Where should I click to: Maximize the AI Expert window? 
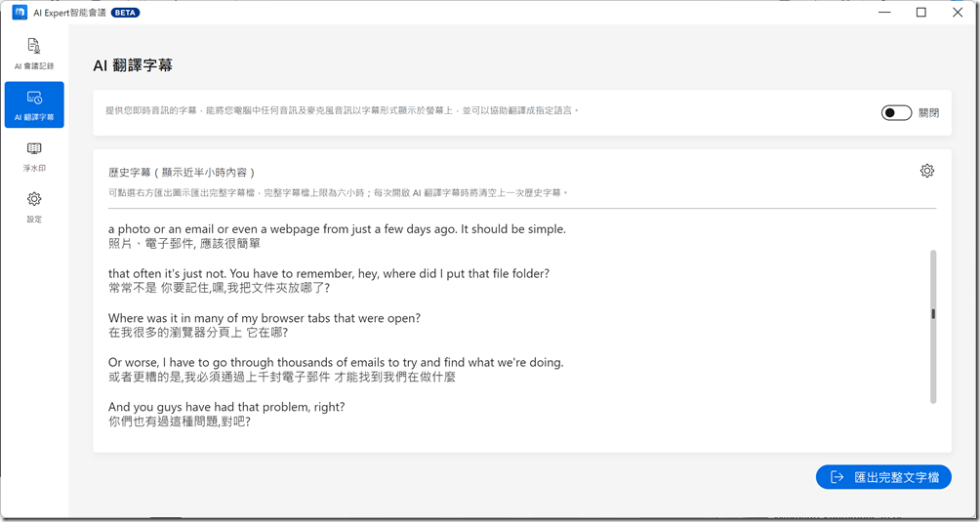920,13
